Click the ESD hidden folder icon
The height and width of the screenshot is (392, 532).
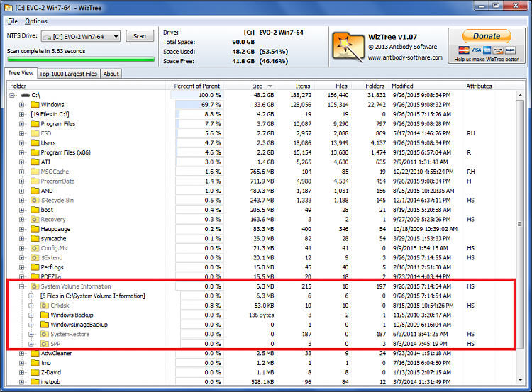pyautogui.click(x=35, y=133)
